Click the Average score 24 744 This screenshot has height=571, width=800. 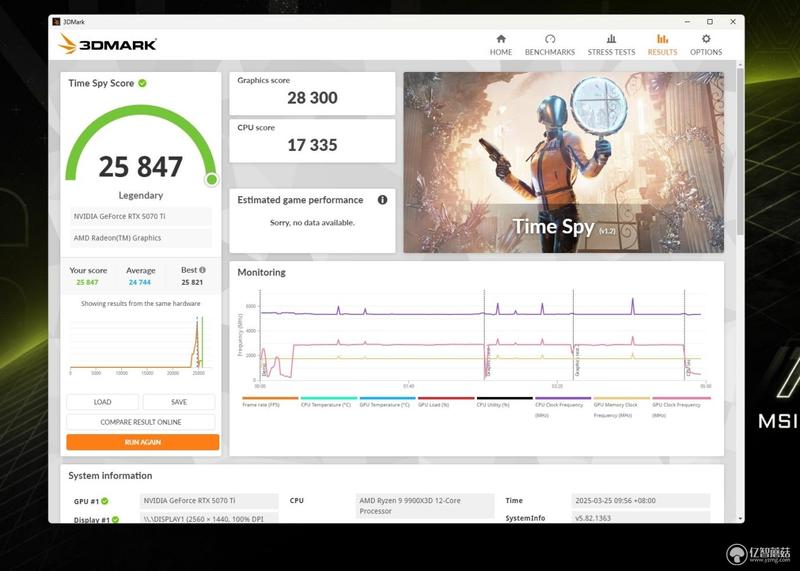coord(140,282)
